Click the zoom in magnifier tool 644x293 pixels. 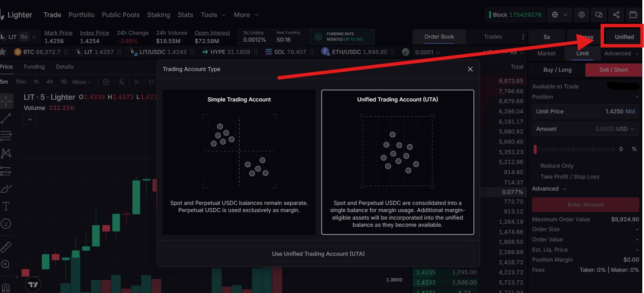[5, 264]
